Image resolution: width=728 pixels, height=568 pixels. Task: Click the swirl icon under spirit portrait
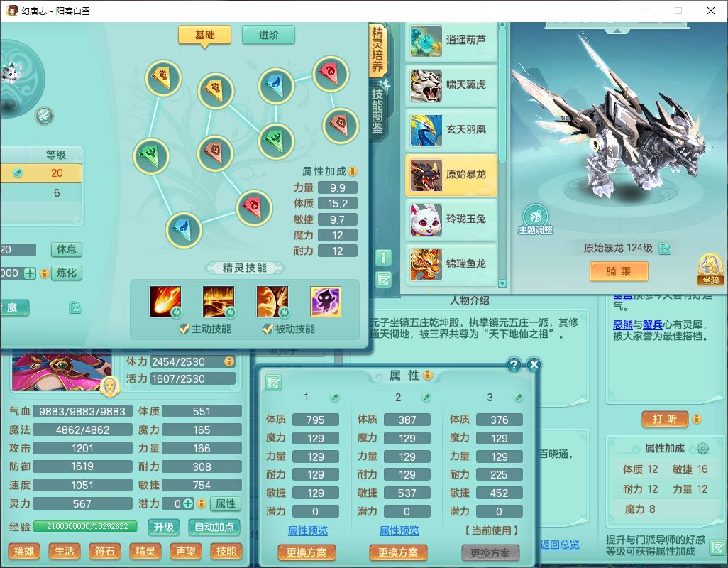[45, 116]
